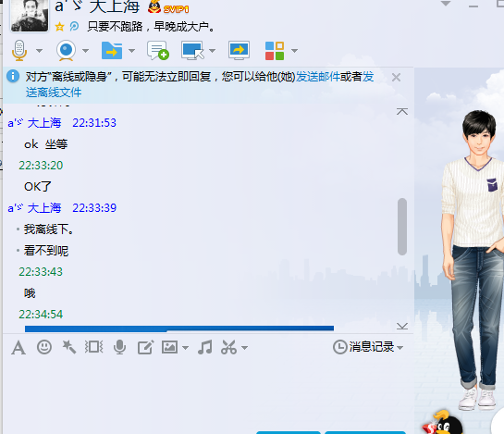The height and width of the screenshot is (434, 504).
Task: Select message text '看不到呢'
Action: (x=46, y=251)
